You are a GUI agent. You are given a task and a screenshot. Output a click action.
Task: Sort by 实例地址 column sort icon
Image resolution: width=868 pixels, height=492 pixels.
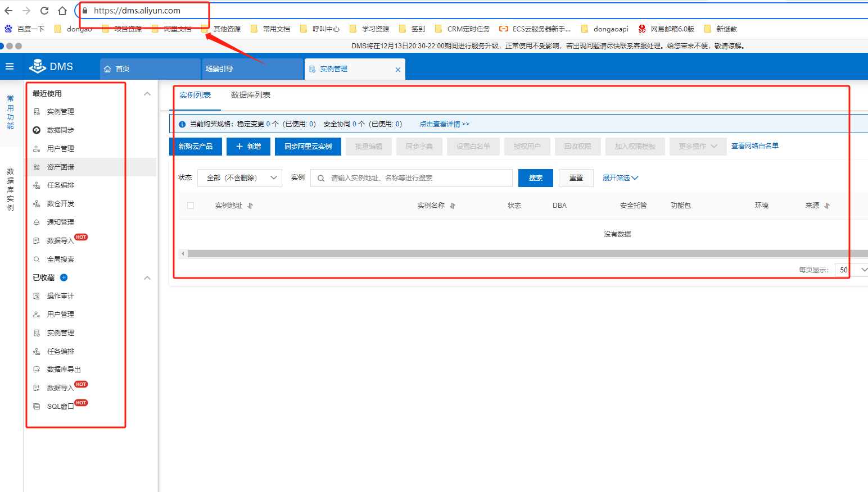(250, 206)
